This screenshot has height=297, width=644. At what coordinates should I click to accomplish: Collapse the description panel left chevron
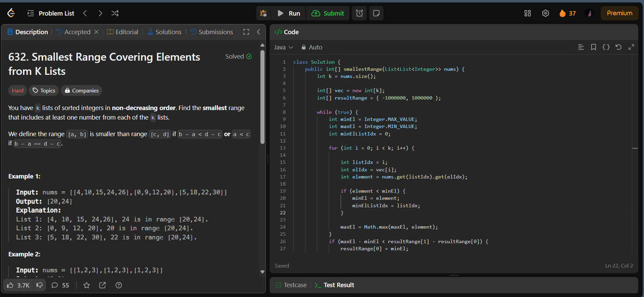pos(258,32)
